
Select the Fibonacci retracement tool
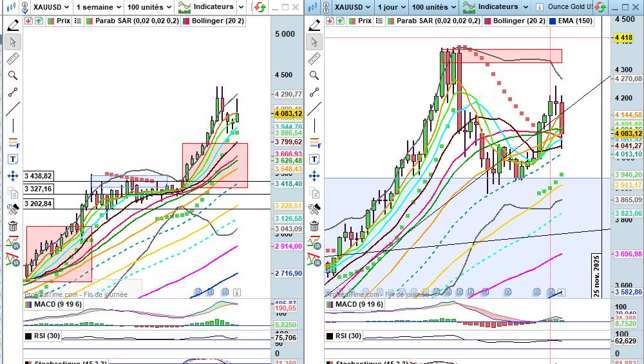click(x=13, y=141)
